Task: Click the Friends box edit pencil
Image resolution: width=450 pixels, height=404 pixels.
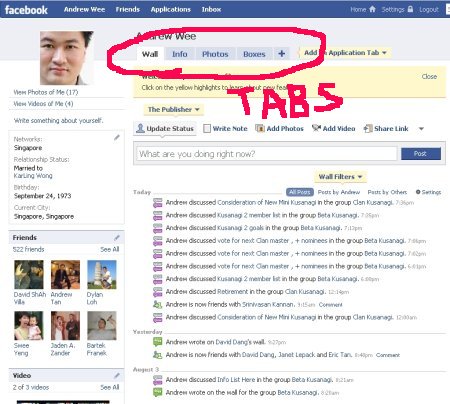Action: coord(117,237)
